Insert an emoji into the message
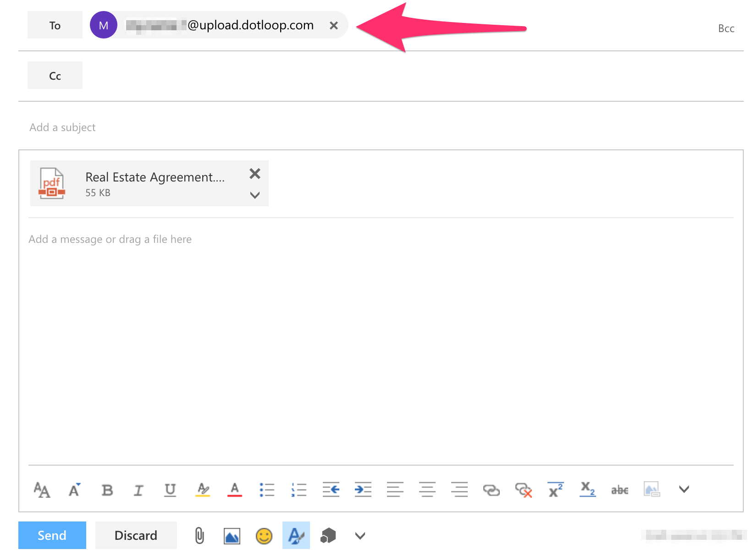 [x=264, y=535]
